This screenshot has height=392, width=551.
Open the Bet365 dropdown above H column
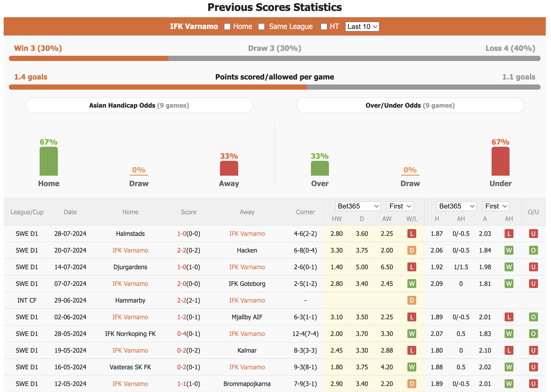[x=456, y=206]
